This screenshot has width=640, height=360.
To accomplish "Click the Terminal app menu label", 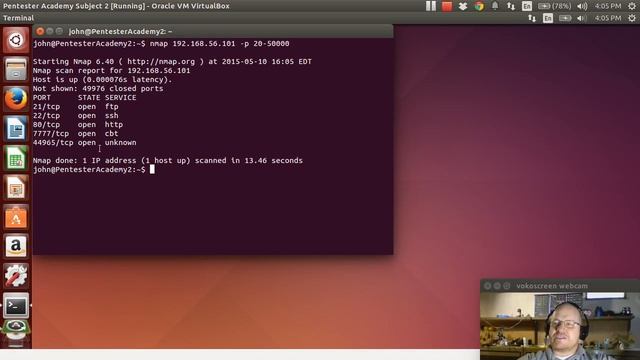I will [x=18, y=18].
